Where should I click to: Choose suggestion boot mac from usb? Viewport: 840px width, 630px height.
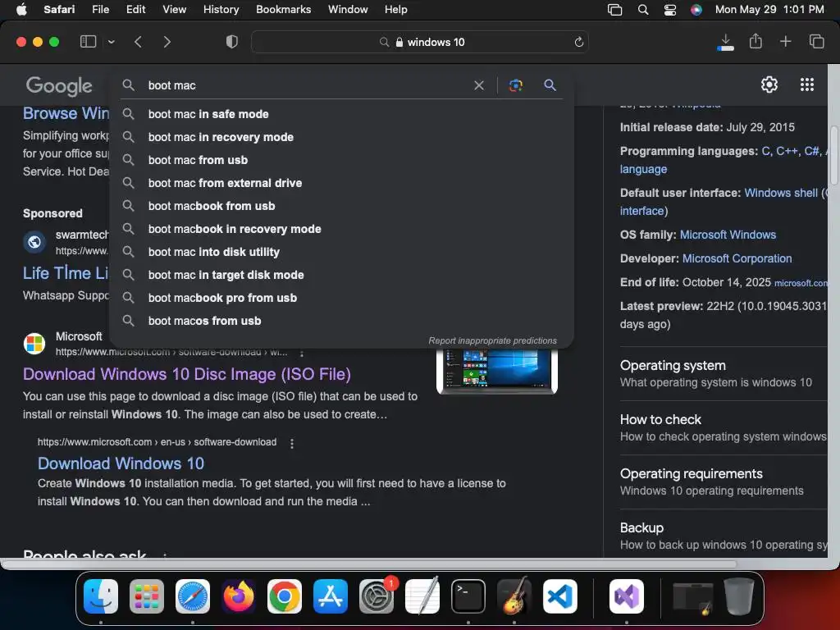342,160
